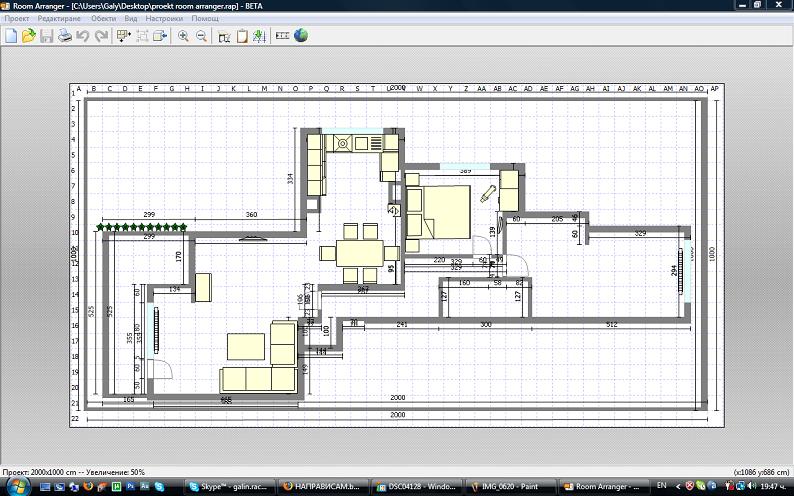Open the clipboard icon in toolbar

[x=242, y=36]
